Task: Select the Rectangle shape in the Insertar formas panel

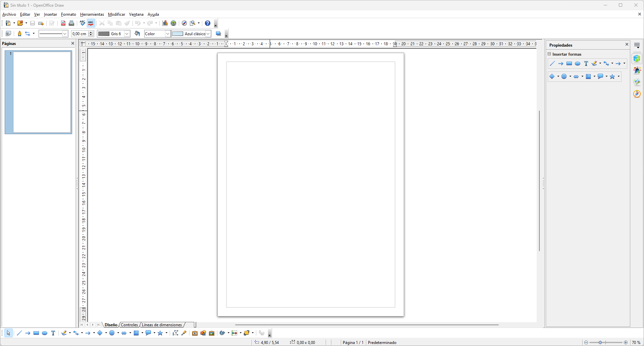Action: pyautogui.click(x=569, y=63)
